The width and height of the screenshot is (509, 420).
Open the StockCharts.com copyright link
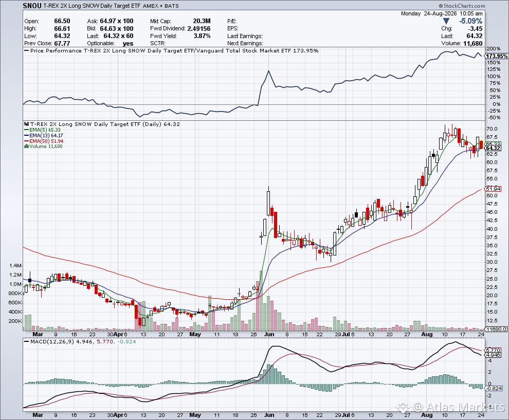462,6
